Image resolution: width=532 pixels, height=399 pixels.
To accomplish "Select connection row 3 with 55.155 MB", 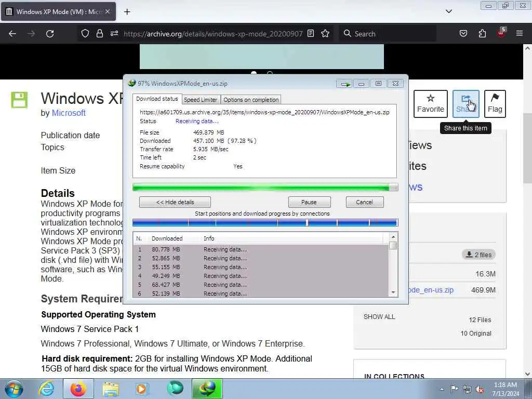I will (x=261, y=267).
